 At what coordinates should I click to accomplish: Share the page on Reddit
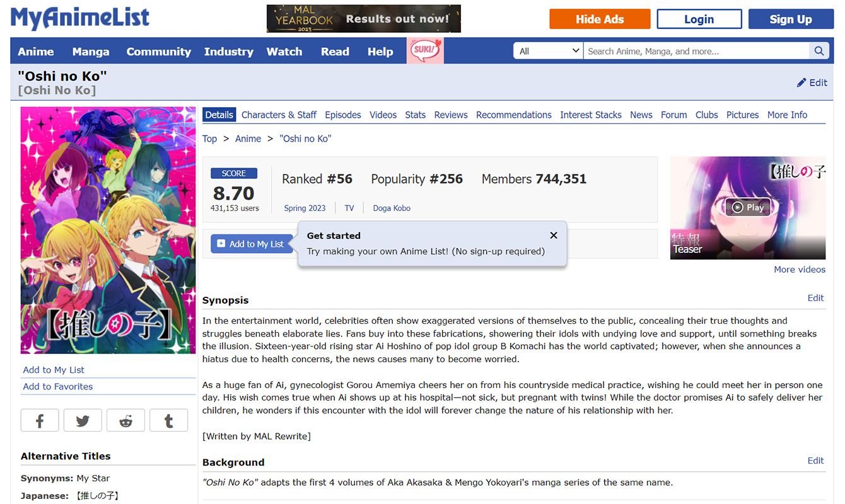[125, 420]
